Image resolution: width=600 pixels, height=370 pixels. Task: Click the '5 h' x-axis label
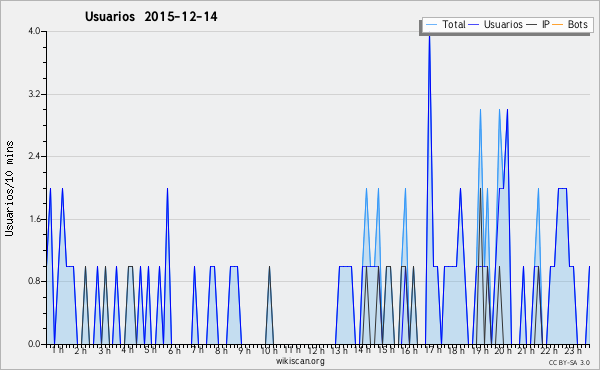(x=150, y=350)
